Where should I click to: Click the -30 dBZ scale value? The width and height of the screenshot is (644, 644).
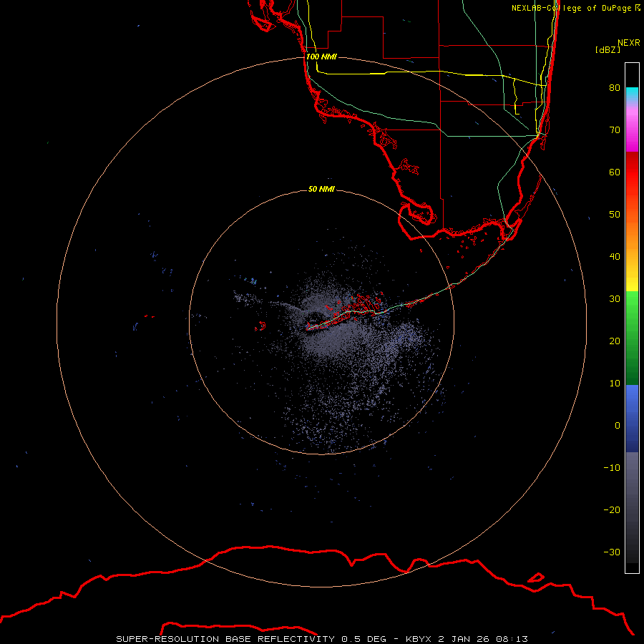pyautogui.click(x=612, y=552)
